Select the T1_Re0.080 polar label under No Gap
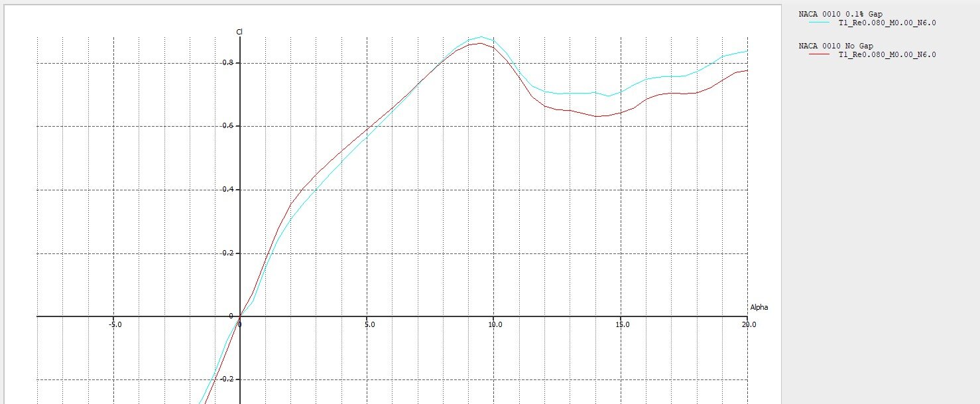 point(887,54)
